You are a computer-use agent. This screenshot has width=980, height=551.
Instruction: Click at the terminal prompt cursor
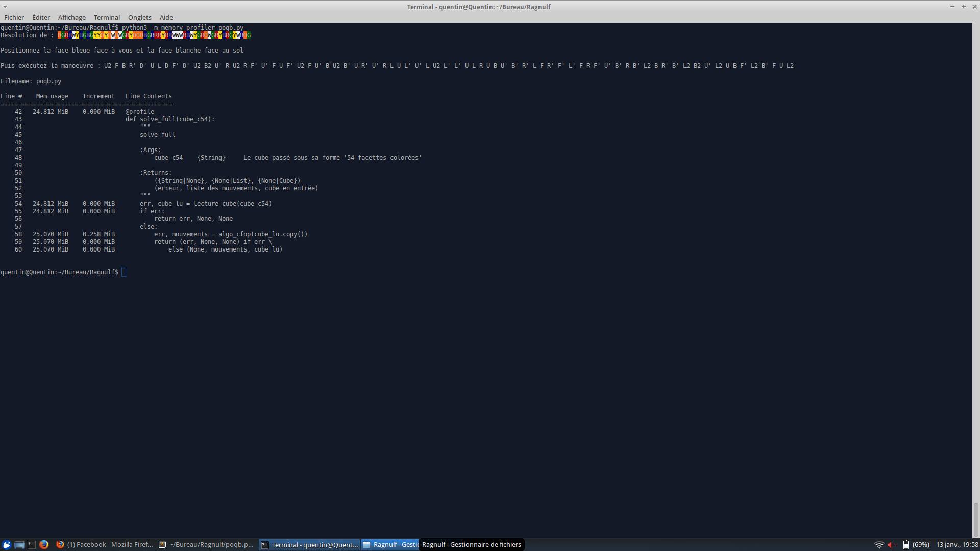(124, 272)
